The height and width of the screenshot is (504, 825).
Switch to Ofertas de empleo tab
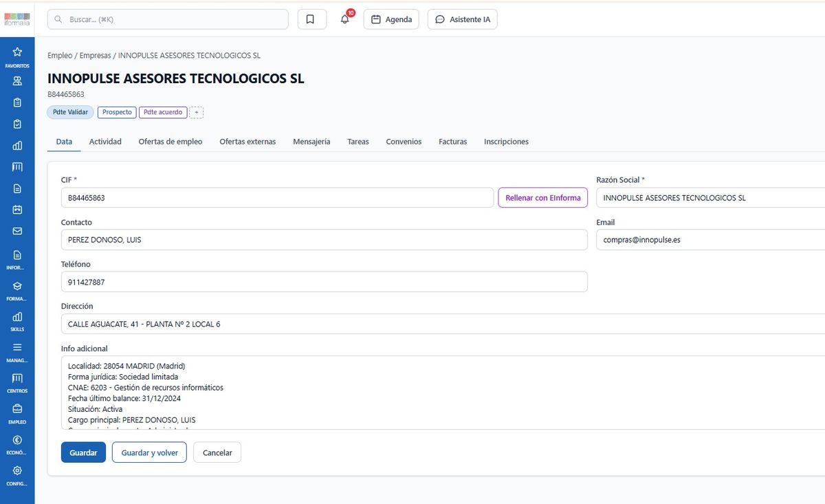click(x=170, y=142)
